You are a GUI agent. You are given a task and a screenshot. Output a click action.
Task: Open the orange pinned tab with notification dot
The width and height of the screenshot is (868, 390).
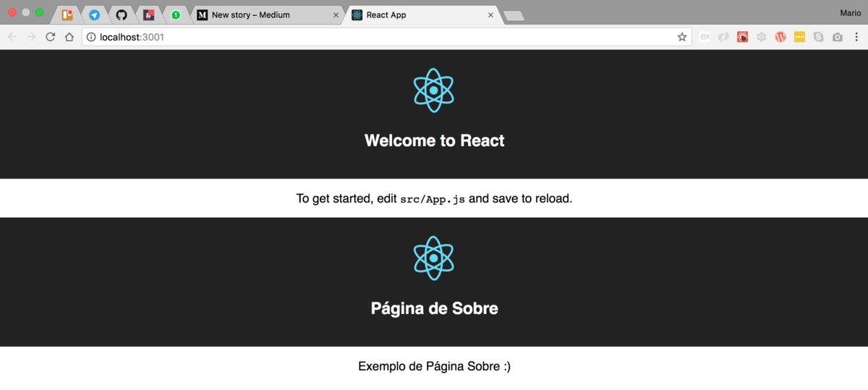pos(67,14)
